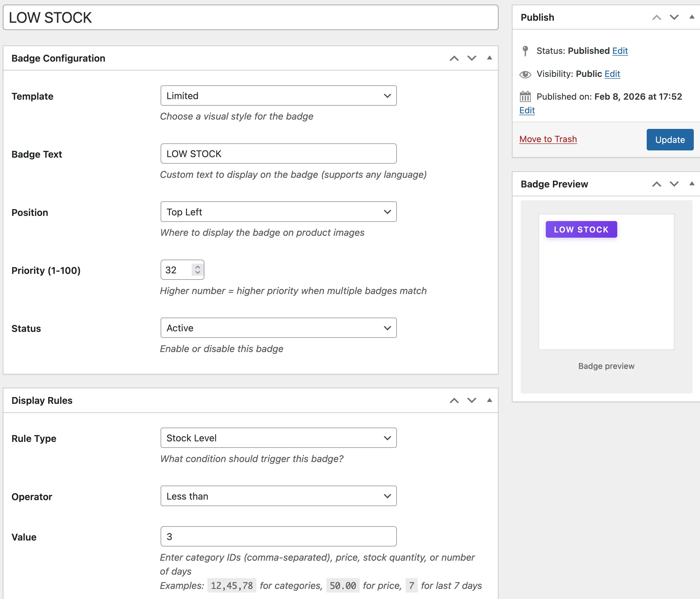Move the Display Rules box down with arrow icon

[472, 400]
